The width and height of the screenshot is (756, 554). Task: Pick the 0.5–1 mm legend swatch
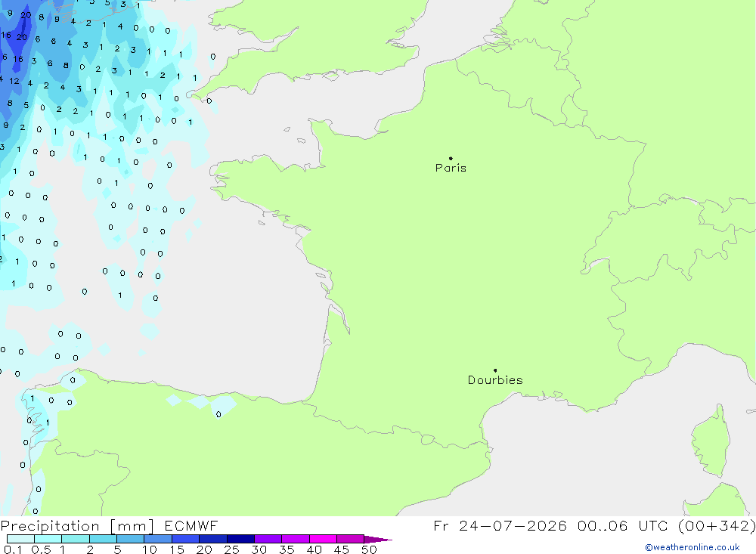(48, 539)
